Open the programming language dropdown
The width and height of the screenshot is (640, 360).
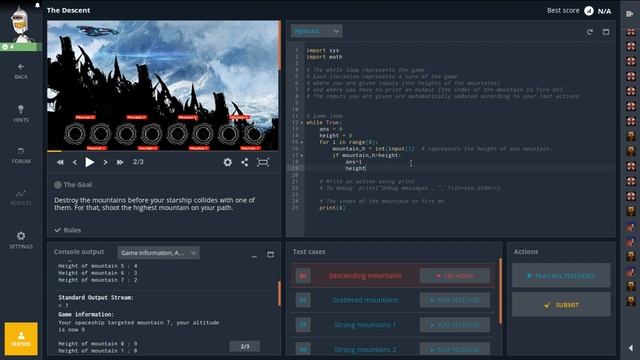pyautogui.click(x=316, y=31)
